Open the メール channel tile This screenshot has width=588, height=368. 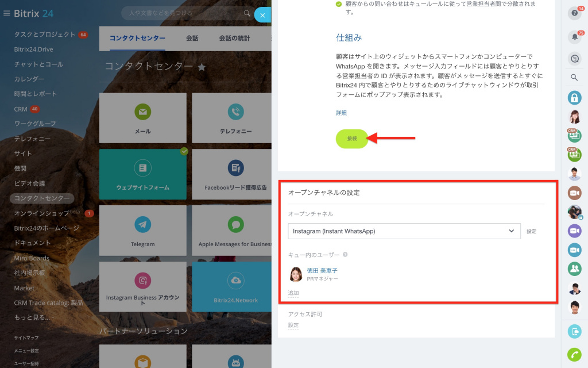point(143,118)
